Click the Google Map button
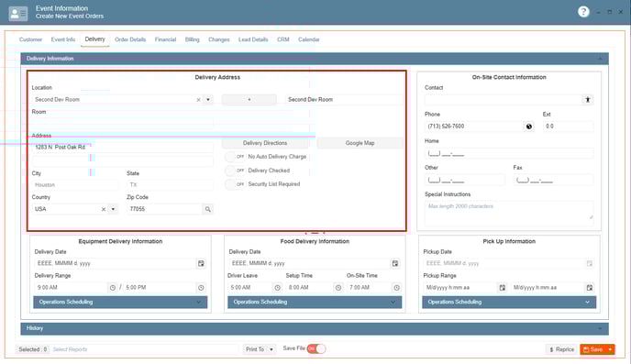This screenshot has height=364, width=631. coord(360,143)
